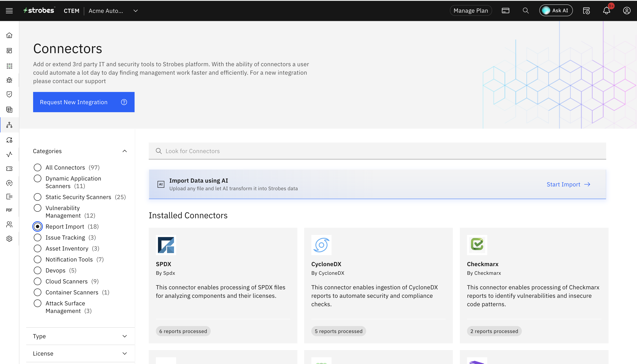Open the settings gear in sidebar
The width and height of the screenshot is (637, 364).
[9, 239]
